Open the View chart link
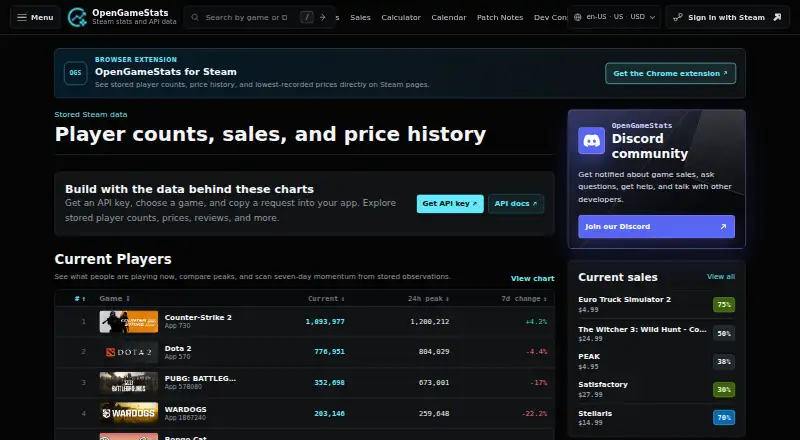 (x=532, y=279)
